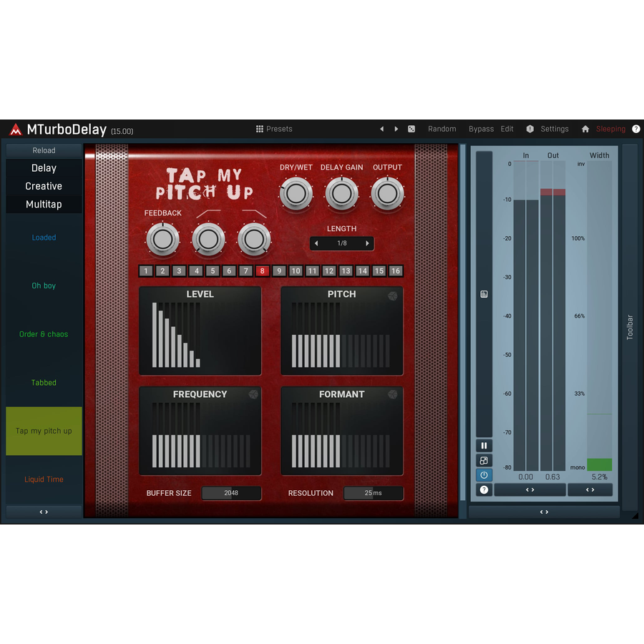Expand Width meter arrows button
The height and width of the screenshot is (644, 644).
(x=590, y=489)
